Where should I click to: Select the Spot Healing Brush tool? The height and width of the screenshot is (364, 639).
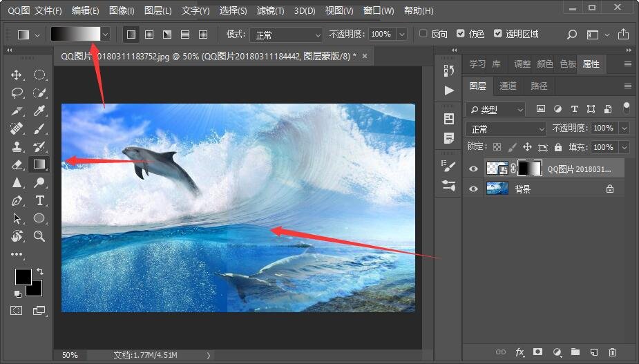click(17, 128)
